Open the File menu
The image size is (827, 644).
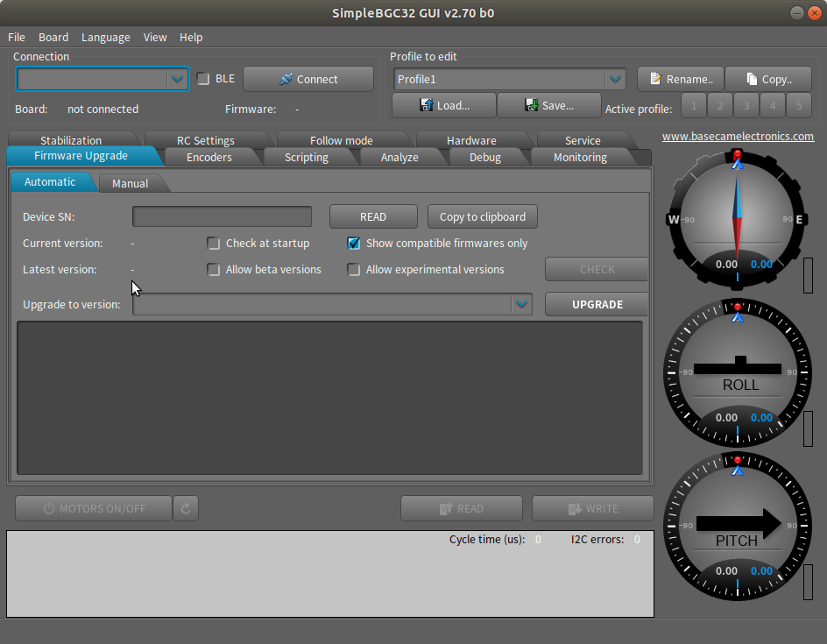click(17, 38)
